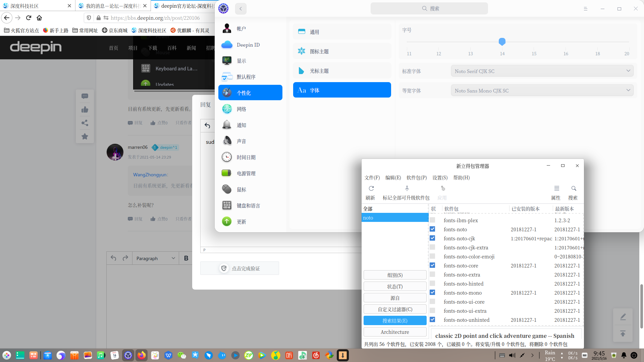Expand the monospace font Noto Sans Mono dropdown

point(542,90)
